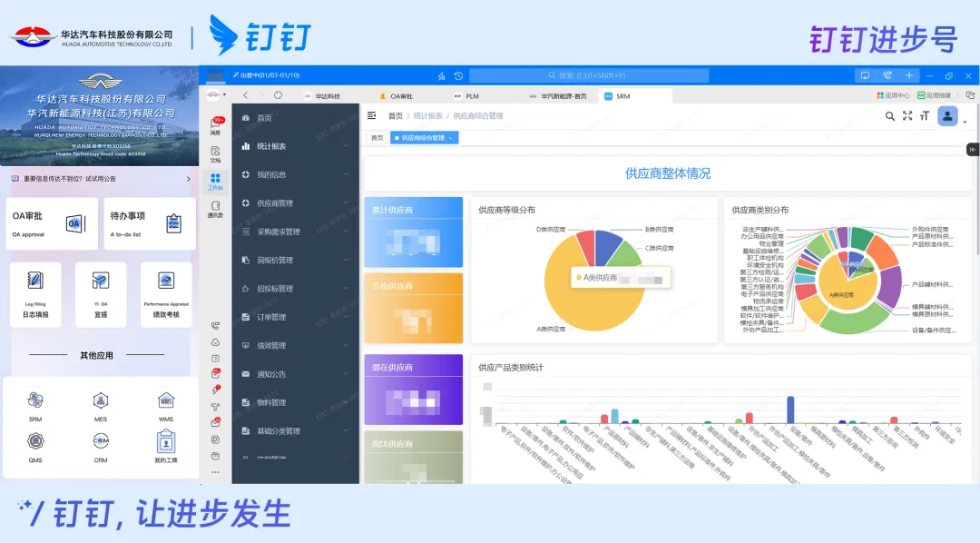Expand the 基础分类管理 menu
This screenshot has width=980, height=543.
pyautogui.click(x=296, y=431)
